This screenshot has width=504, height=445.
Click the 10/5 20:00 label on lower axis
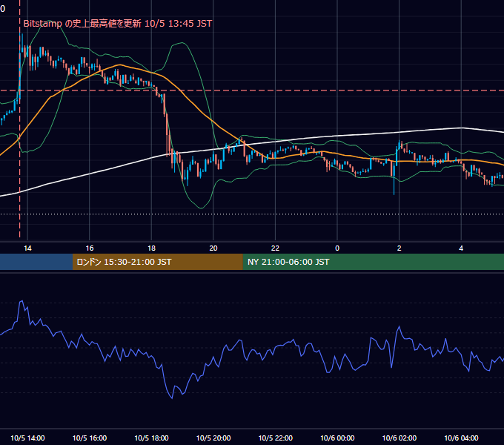(213, 438)
